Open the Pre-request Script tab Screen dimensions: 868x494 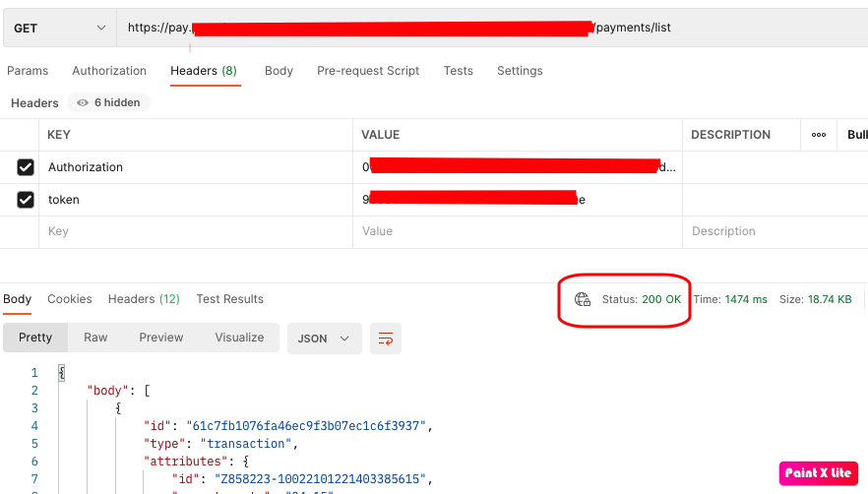(x=368, y=71)
